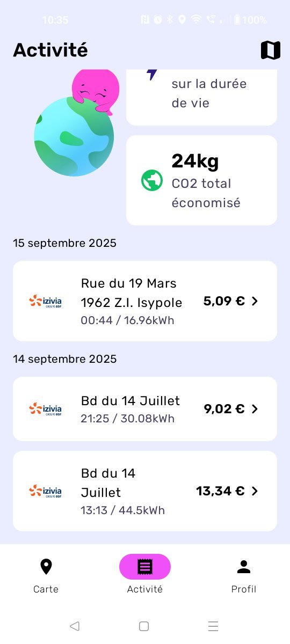290x644 pixels.
Task: Switch to the Profil tab
Action: [244, 575]
